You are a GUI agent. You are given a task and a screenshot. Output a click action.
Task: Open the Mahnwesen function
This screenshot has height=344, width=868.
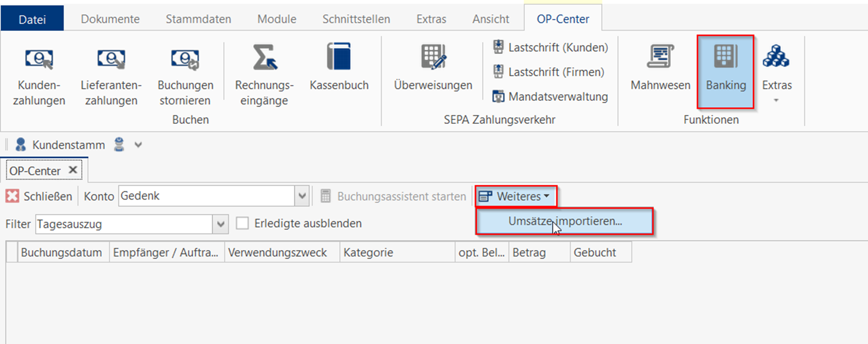660,69
